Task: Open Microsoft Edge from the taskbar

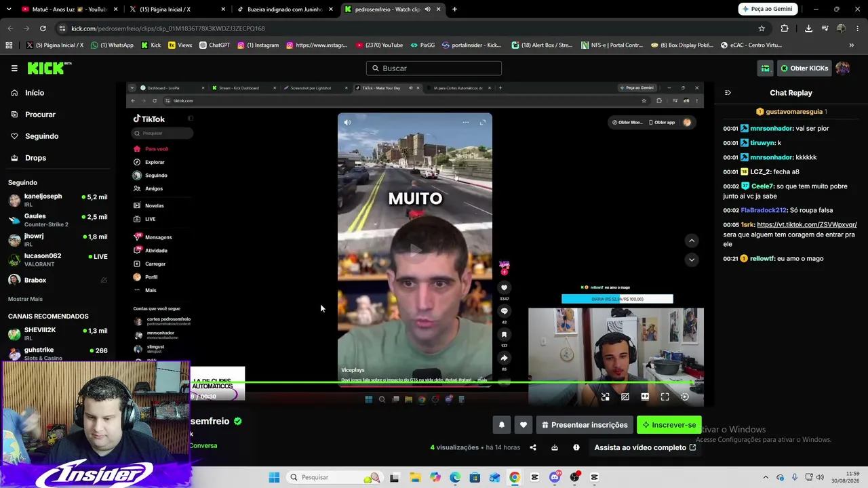Action: [454, 477]
